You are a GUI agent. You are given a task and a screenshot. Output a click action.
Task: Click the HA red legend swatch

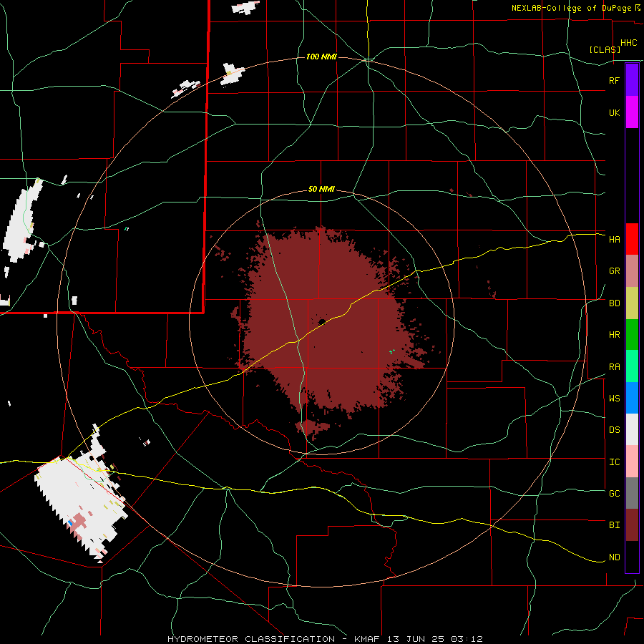(x=632, y=239)
